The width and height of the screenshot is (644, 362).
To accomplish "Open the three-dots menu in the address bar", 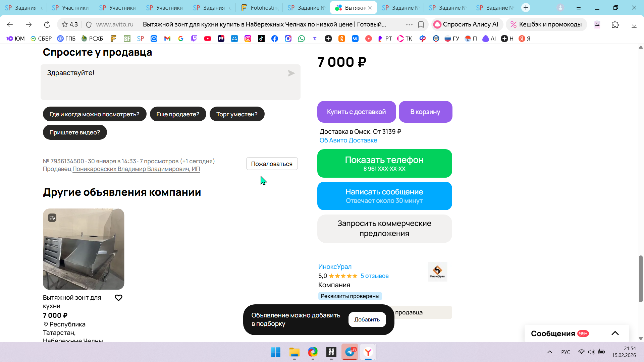I will coord(409,24).
